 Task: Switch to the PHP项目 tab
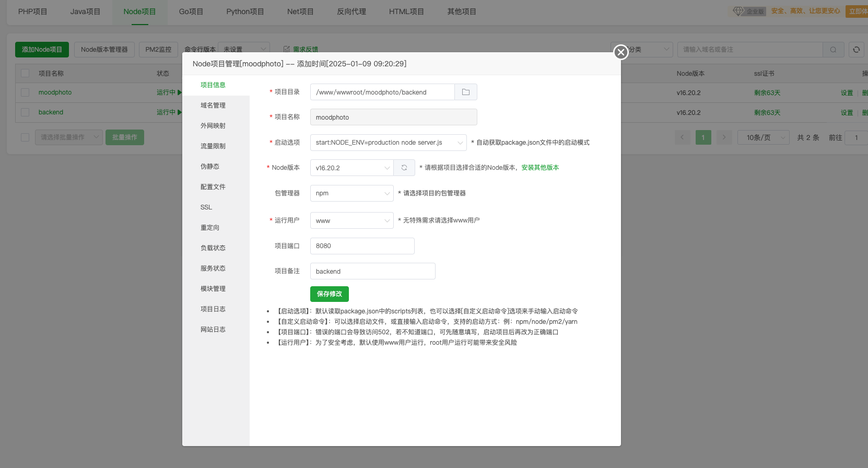[32, 11]
